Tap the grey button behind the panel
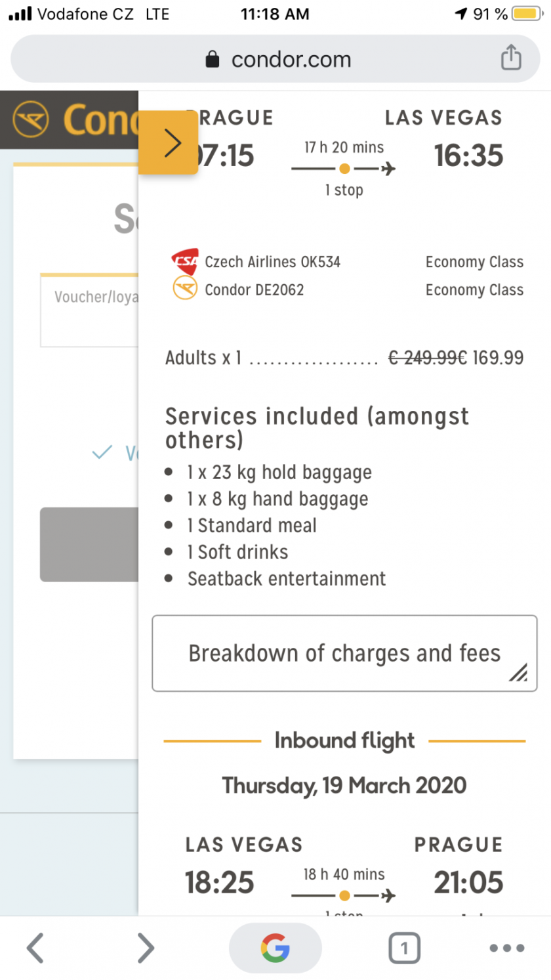 (x=89, y=544)
